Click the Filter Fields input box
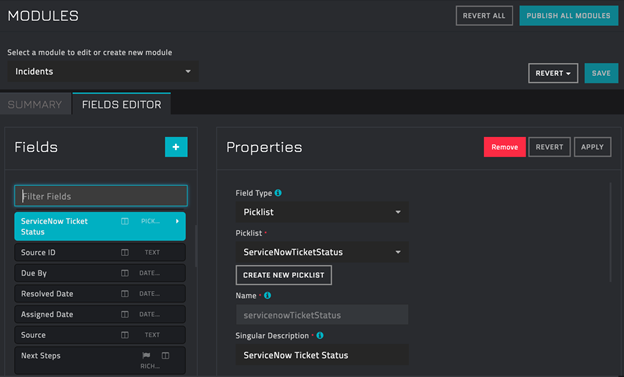Image resolution: width=624 pixels, height=377 pixels. tap(101, 196)
